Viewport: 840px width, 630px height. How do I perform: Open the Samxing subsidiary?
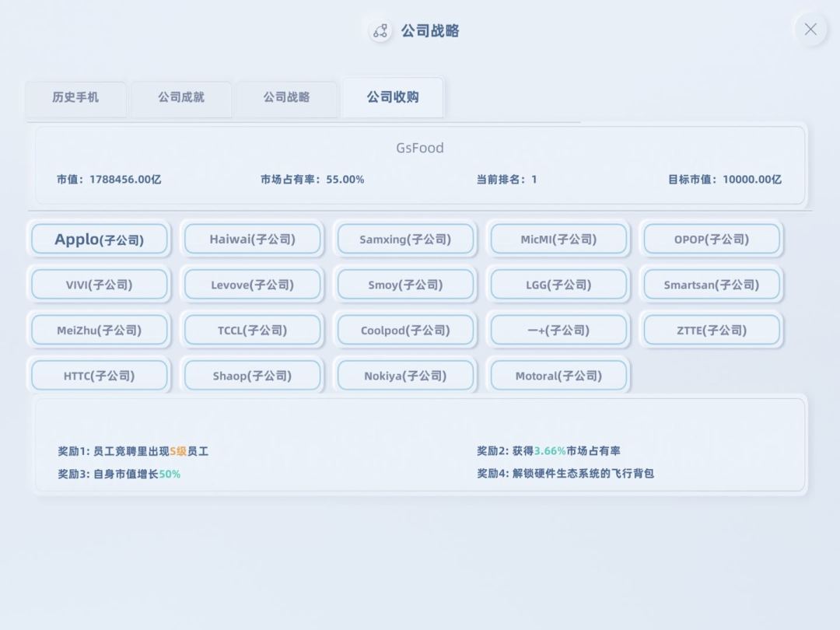(405, 239)
